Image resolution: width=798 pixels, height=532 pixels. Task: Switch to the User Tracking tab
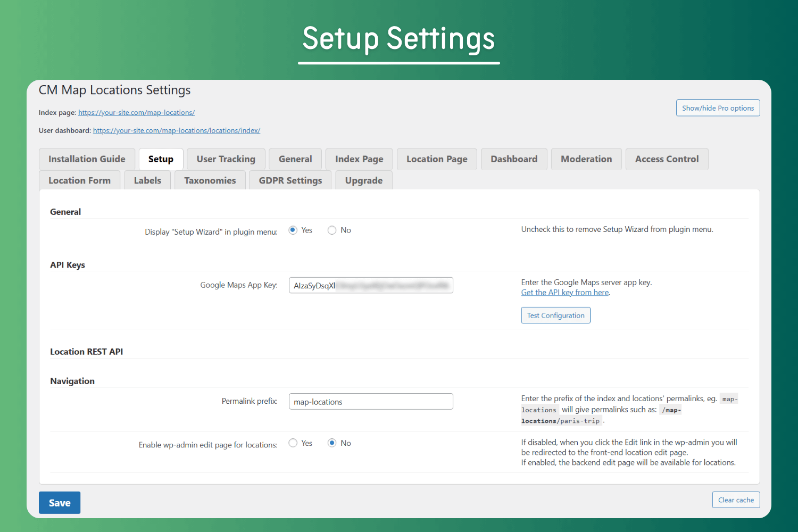click(226, 159)
